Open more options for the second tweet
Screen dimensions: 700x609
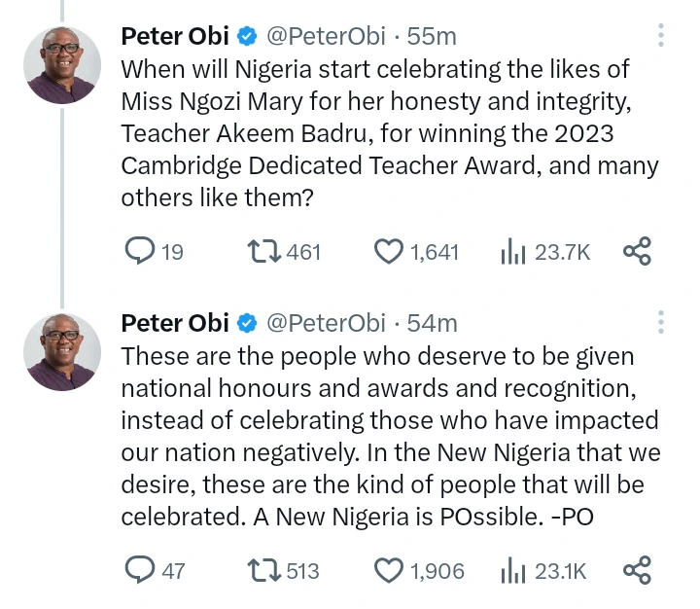(661, 323)
